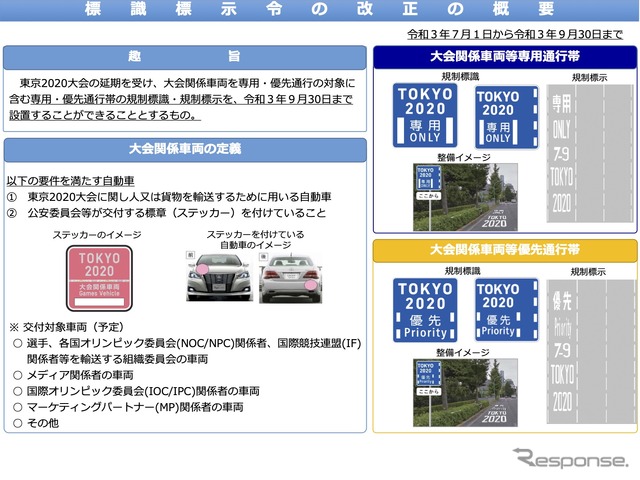The image size is (640, 480).
Task: Click the 大会関係車両等専用通行帯 blue header
Action: pos(505,57)
